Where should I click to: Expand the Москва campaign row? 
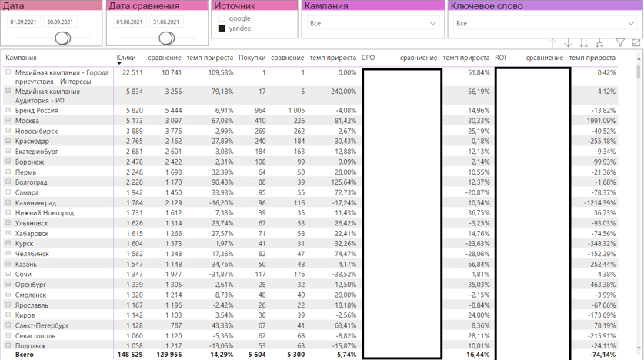pos(8,120)
